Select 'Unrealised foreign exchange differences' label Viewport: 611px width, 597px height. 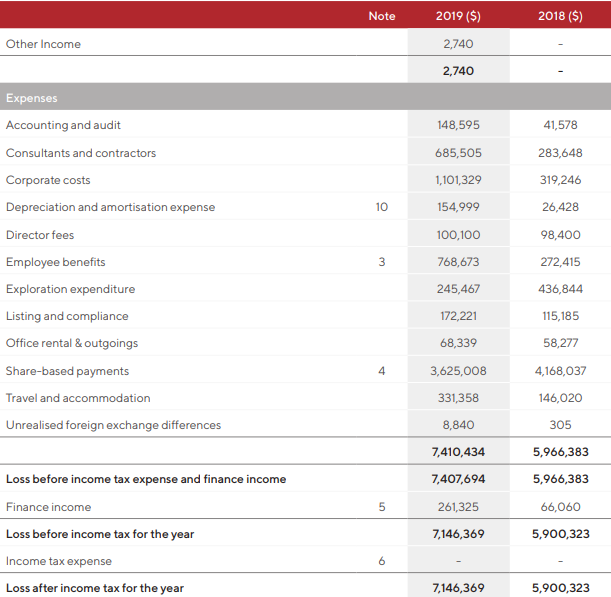(x=113, y=425)
